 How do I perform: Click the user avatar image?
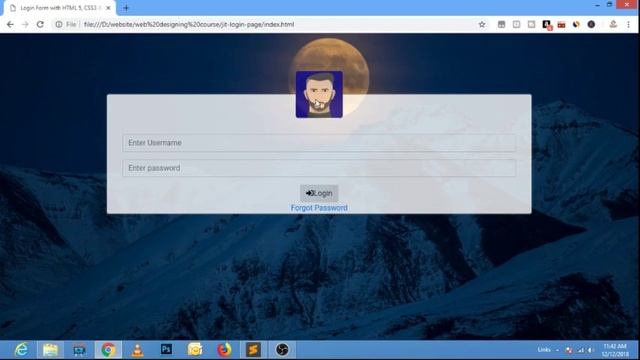pyautogui.click(x=319, y=94)
